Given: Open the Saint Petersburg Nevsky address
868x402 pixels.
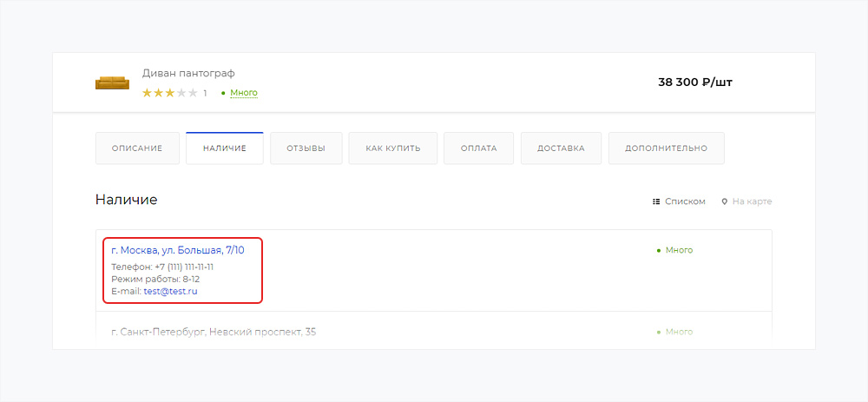Looking at the screenshot, I should pos(214,332).
